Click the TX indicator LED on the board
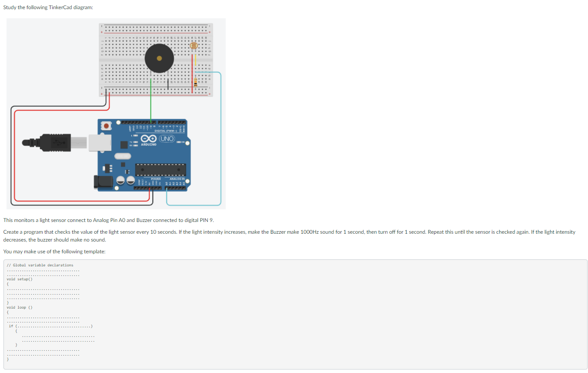588x373 pixels. [x=135, y=143]
